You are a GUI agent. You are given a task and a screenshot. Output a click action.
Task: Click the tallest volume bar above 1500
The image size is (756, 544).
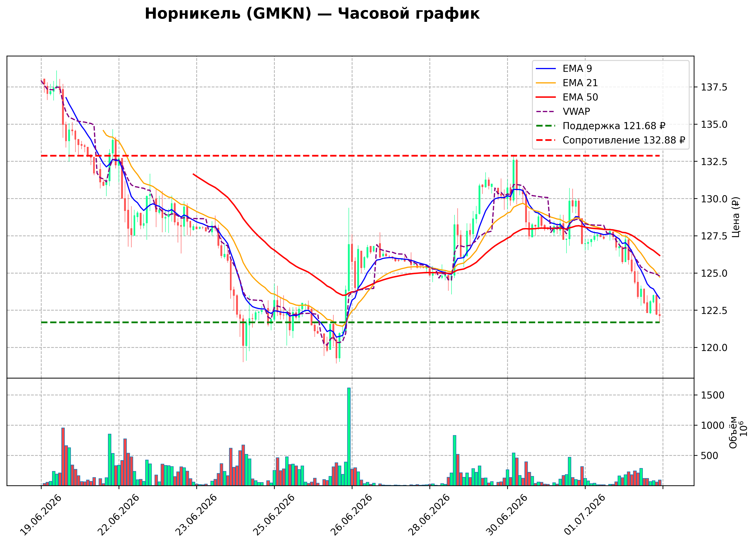pos(349,437)
